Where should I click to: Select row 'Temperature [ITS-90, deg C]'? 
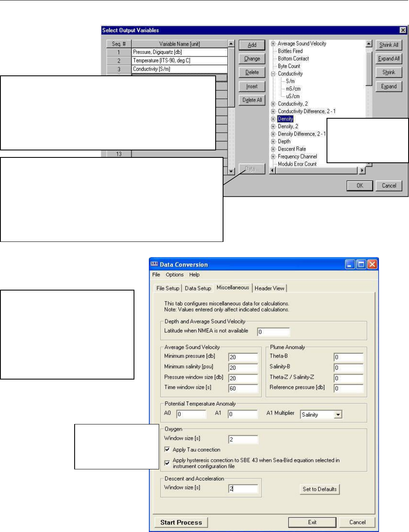(179, 61)
